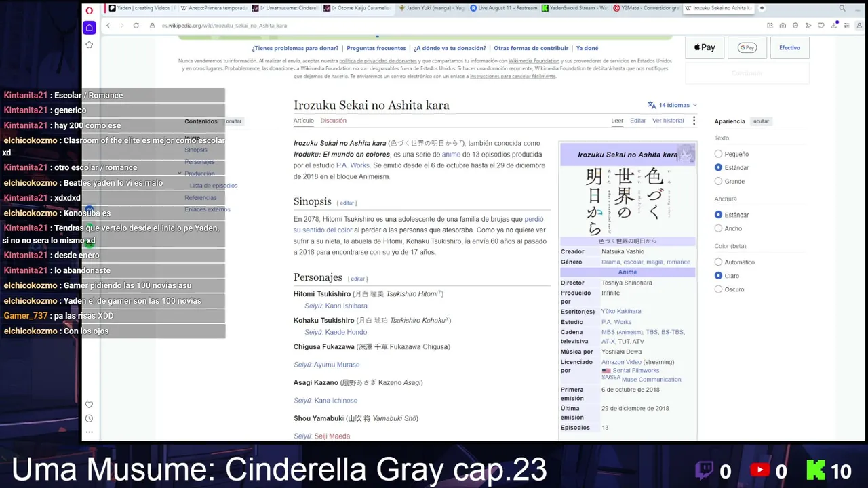
Task: Click the translate languages icon
Action: tap(652, 105)
